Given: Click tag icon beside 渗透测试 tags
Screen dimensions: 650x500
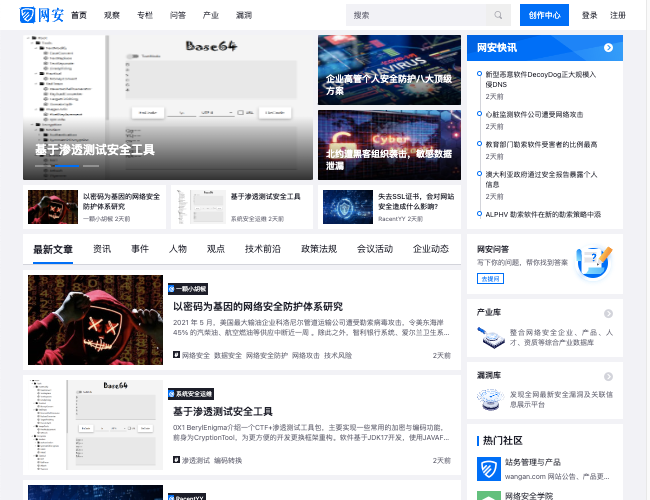Looking at the screenshot, I should (176, 460).
